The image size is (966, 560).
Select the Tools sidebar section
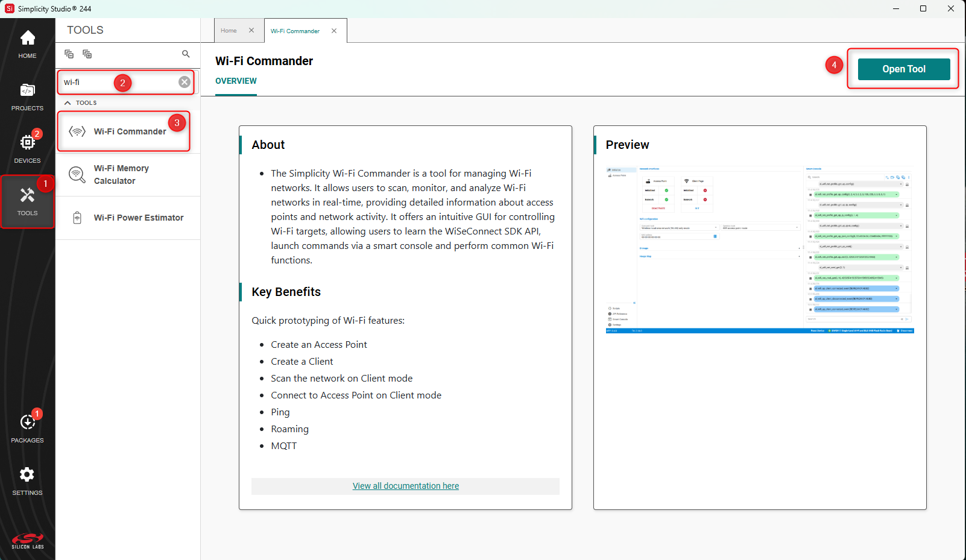click(x=27, y=201)
